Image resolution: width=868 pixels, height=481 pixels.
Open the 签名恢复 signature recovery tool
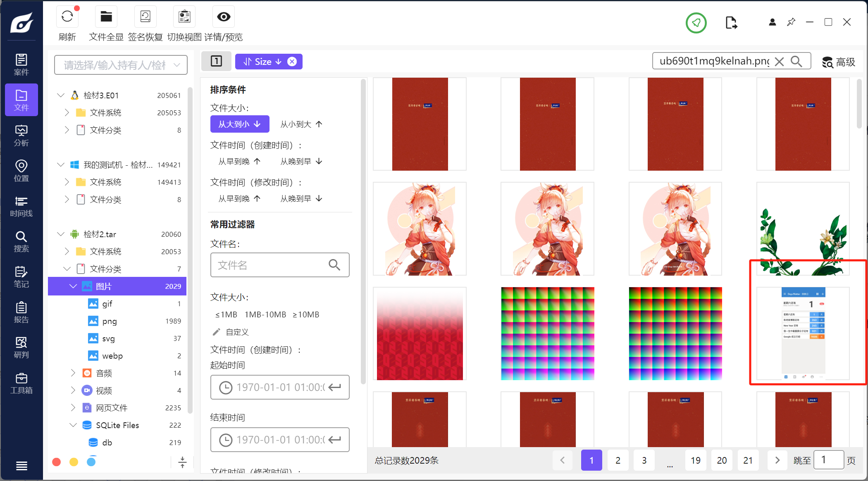click(x=145, y=17)
